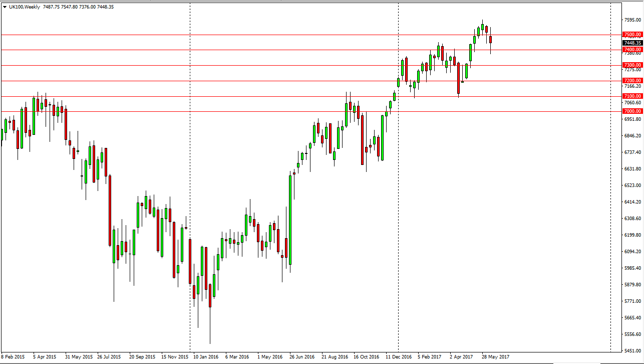644x364 pixels.
Task: Select the red 7100.00 price label
Action: click(x=632, y=96)
